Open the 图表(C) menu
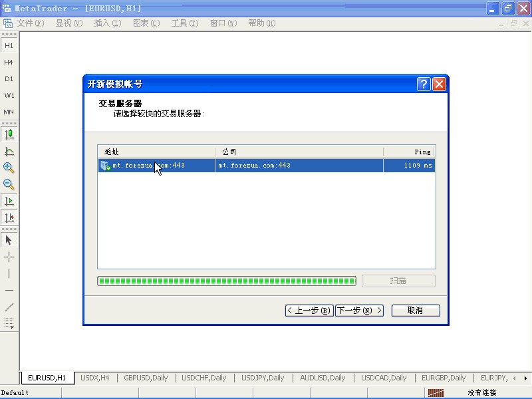Screen dimensions: 532x399 (146, 23)
